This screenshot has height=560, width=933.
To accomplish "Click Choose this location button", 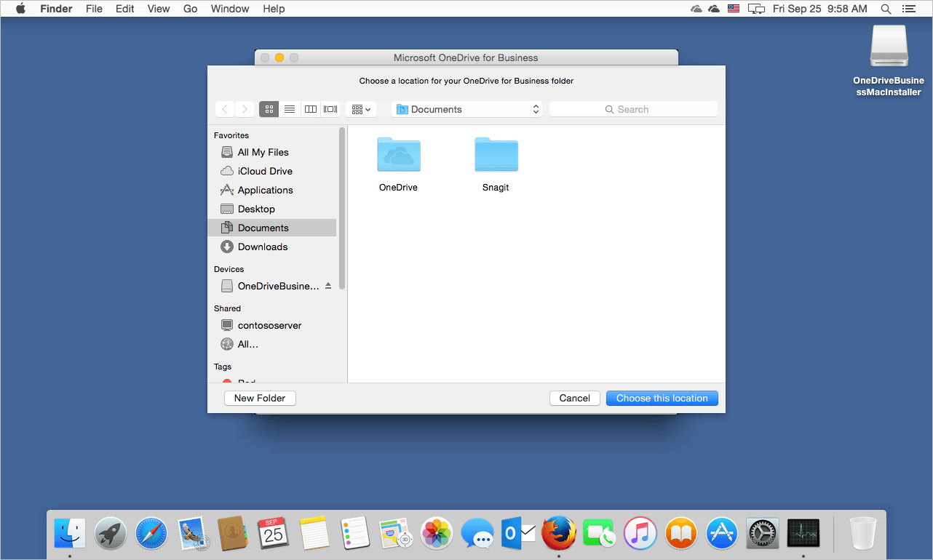I will (x=662, y=398).
